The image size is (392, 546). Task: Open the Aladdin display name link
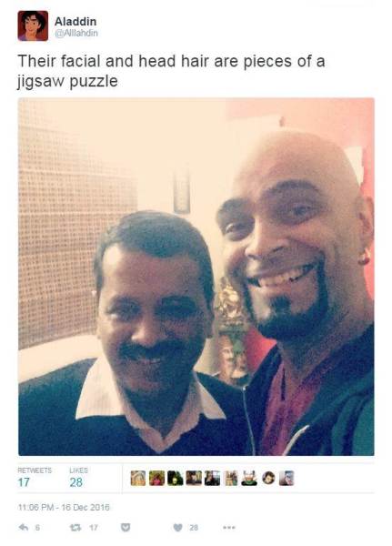pyautogui.click(x=75, y=22)
